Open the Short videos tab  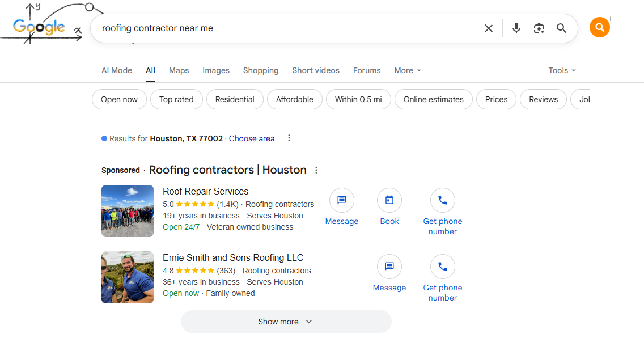[316, 71]
